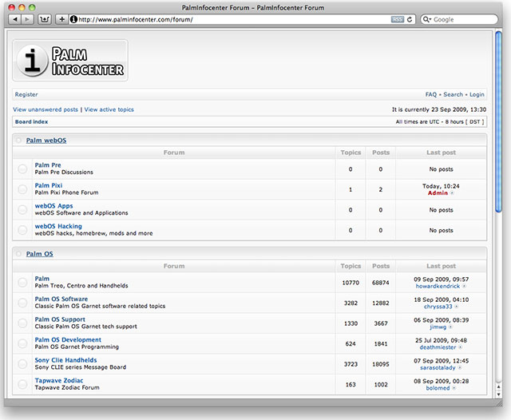Image resolution: width=511 pixels, height=420 pixels.
Task: View latest post icon next to jimwg
Action: pos(450,327)
